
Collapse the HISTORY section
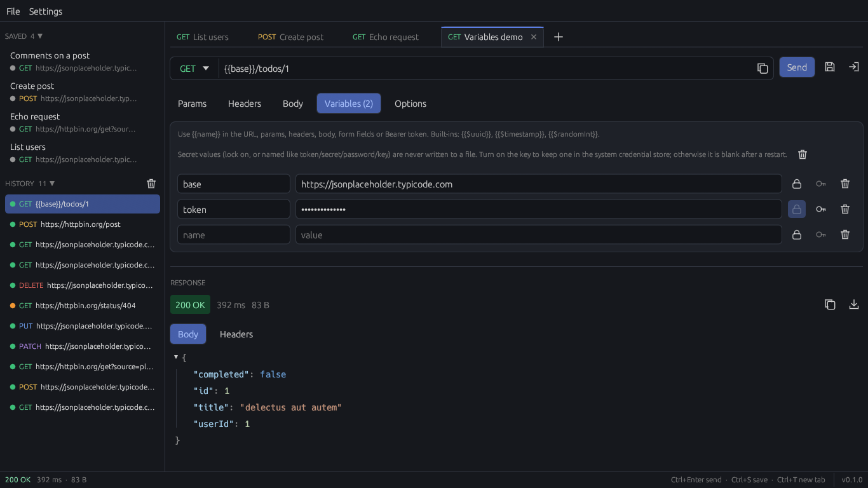point(30,184)
